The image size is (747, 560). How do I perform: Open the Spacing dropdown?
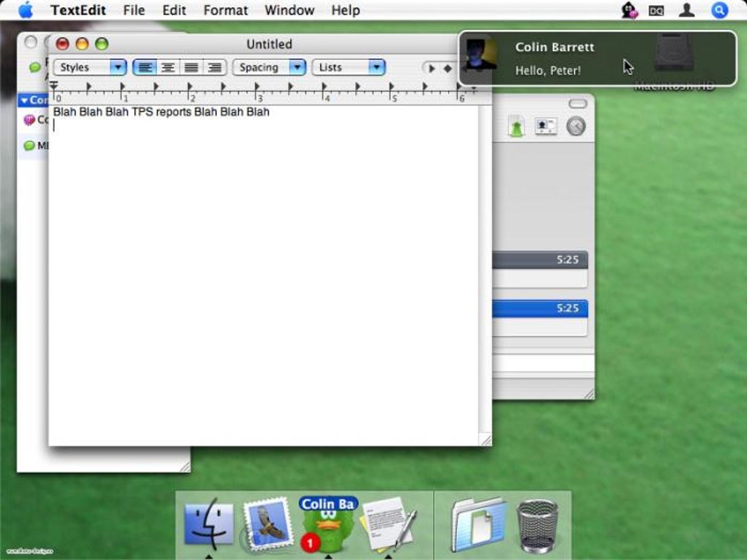(270, 67)
